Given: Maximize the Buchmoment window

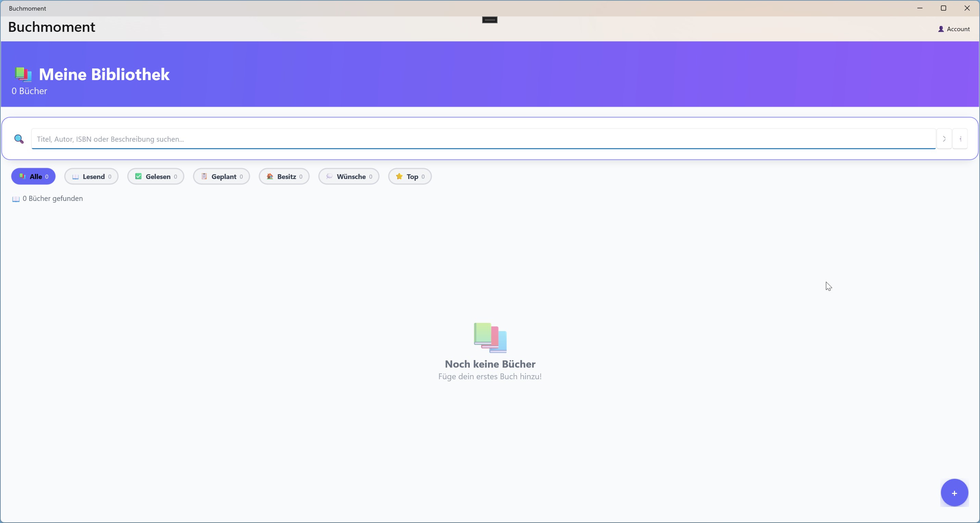Looking at the screenshot, I should 943,8.
